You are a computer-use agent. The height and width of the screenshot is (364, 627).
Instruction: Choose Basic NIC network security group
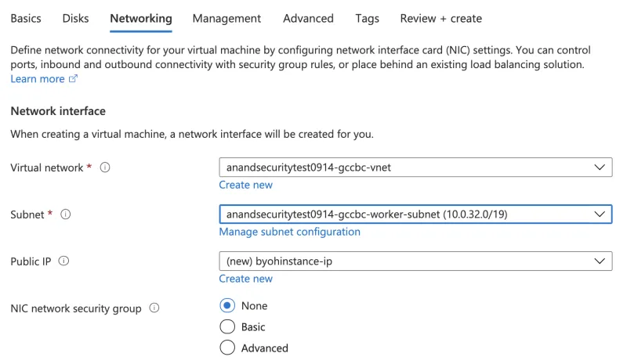pos(227,326)
